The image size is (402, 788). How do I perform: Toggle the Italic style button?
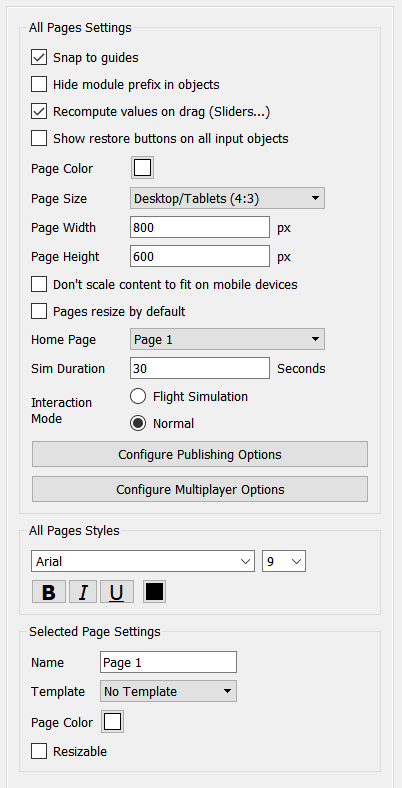pyautogui.click(x=83, y=592)
